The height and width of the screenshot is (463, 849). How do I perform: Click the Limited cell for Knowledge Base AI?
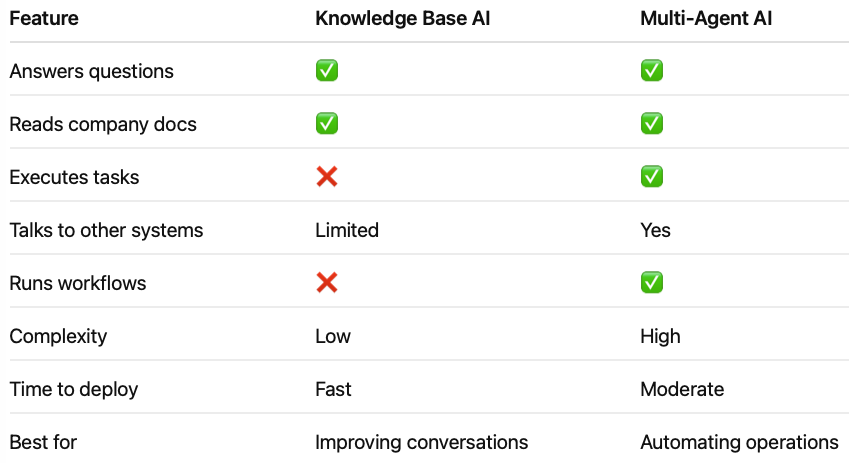347,230
